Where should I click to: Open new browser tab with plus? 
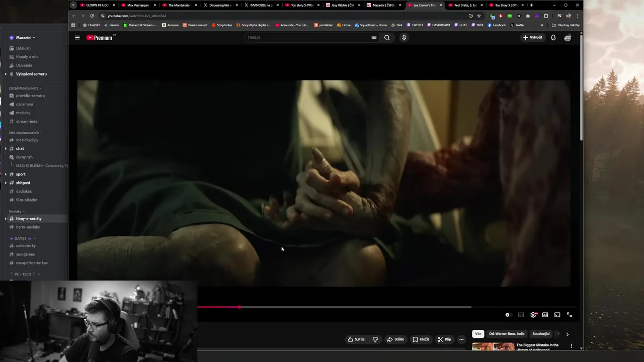[531, 5]
